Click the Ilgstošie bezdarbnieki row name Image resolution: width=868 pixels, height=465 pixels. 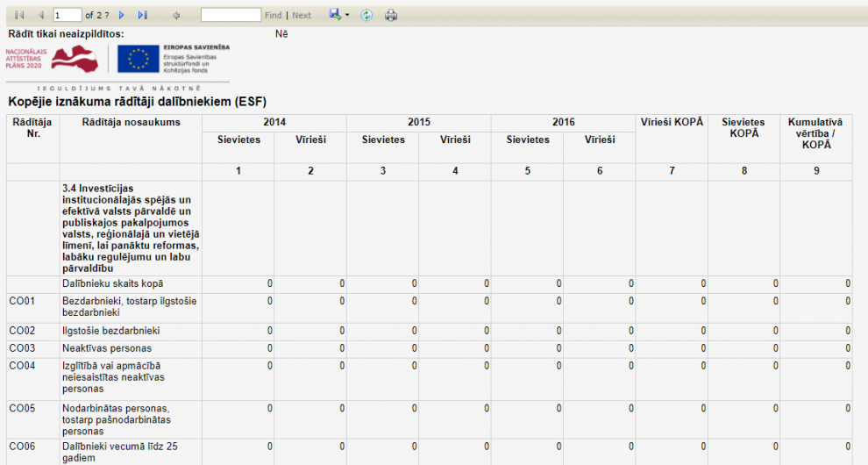click(x=110, y=331)
